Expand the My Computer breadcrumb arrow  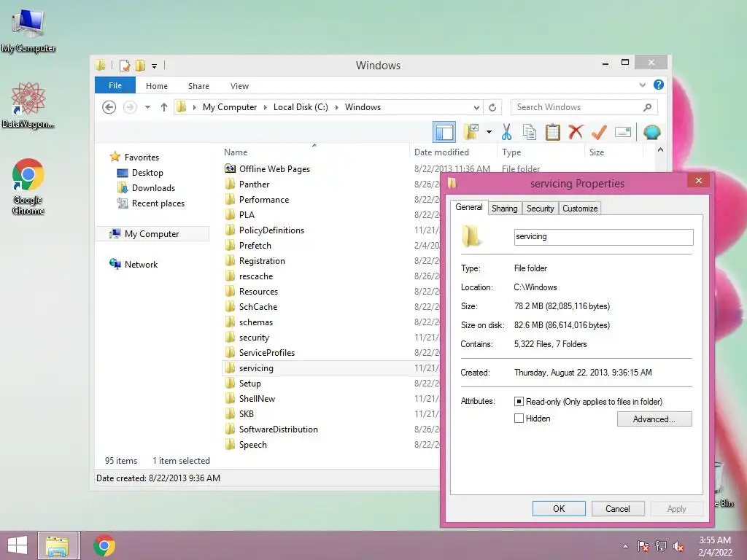tap(266, 107)
